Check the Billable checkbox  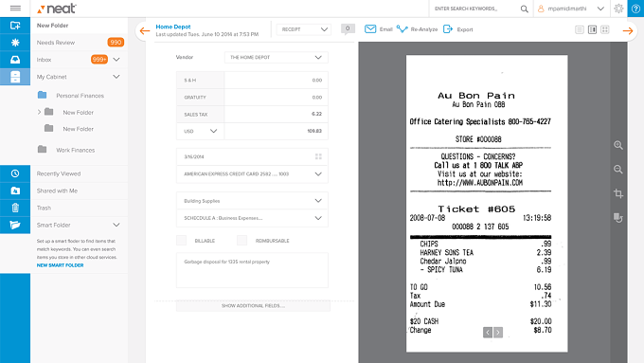[181, 241]
